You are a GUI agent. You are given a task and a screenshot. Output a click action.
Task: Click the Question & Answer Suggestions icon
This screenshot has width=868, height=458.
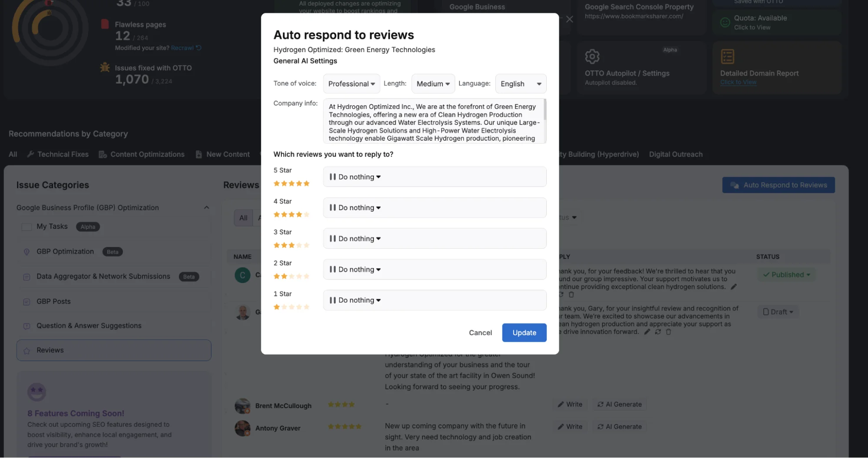(26, 326)
